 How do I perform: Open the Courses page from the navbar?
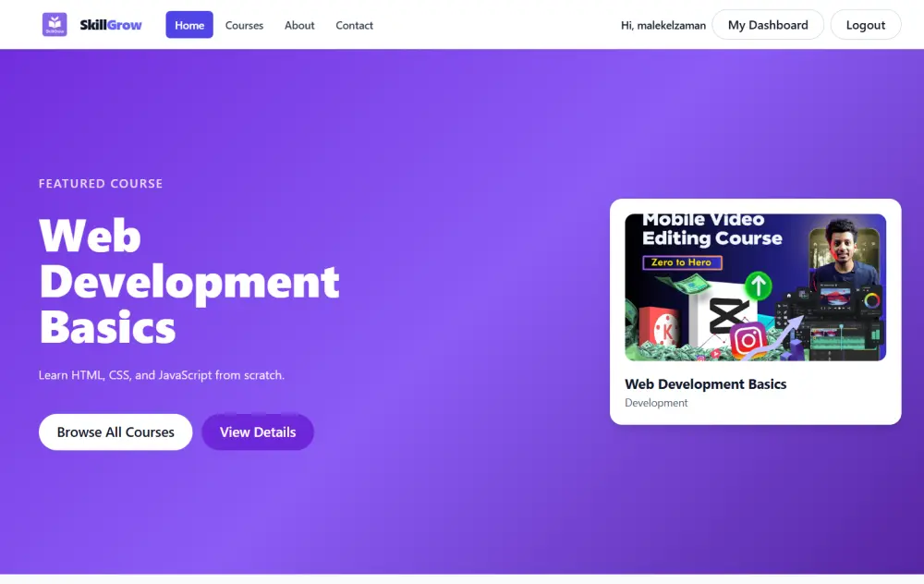[244, 25]
